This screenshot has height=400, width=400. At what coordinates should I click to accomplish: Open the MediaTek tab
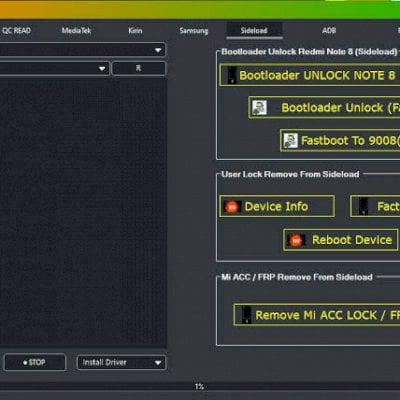[x=76, y=31]
